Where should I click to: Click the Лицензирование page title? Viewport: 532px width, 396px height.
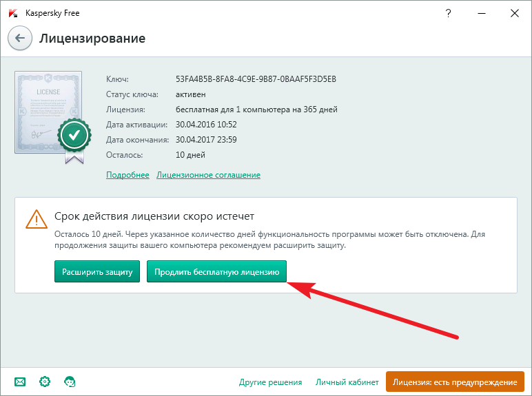92,39
